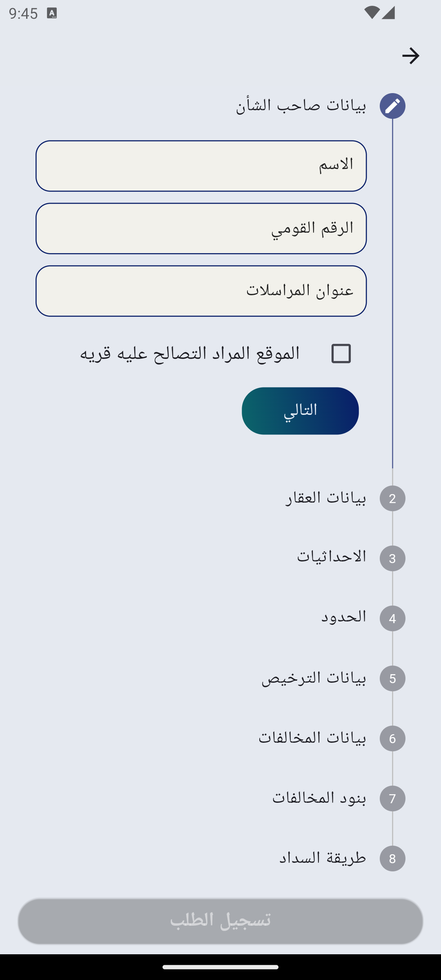The height and width of the screenshot is (980, 441).
Task: Focus the الرقم القومي input field
Action: (x=201, y=228)
